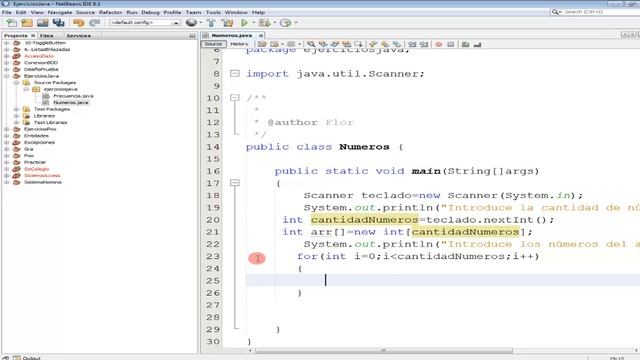Collapse the Javadoc comment fold at line 10
Viewport: 640px width, 360px height.
235,98
